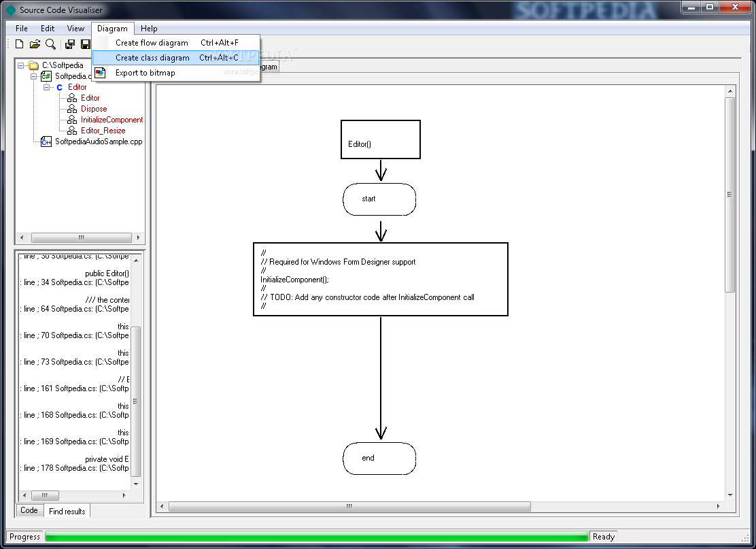
Task: Select InitializeComponent in the tree
Action: click(112, 120)
